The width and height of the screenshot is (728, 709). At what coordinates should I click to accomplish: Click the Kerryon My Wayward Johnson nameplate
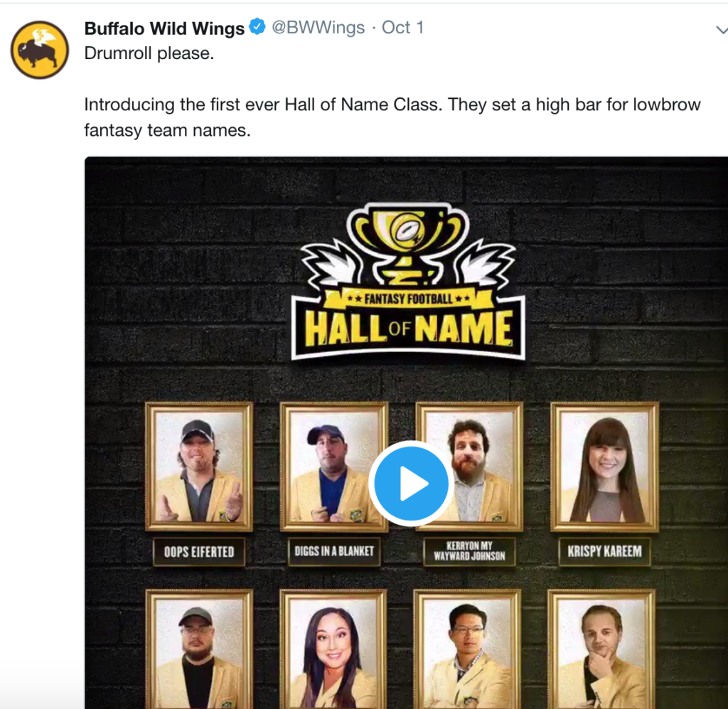(x=469, y=551)
